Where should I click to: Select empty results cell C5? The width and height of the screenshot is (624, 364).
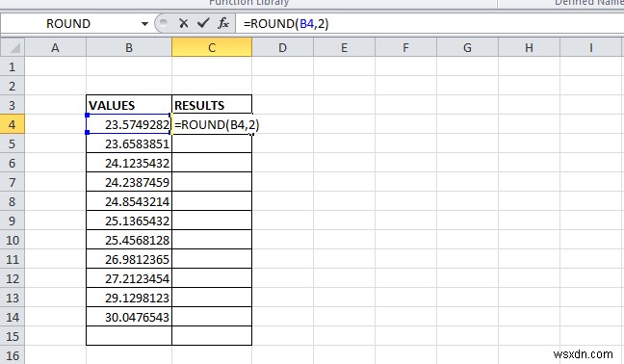(x=212, y=143)
